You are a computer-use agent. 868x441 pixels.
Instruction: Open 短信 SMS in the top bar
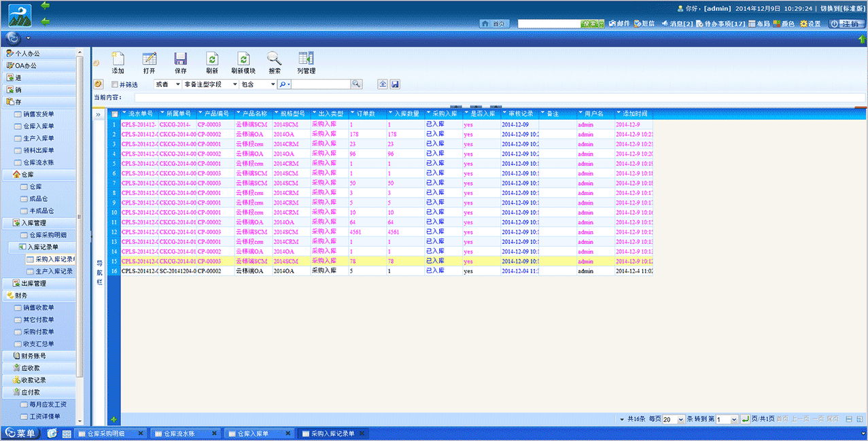644,24
